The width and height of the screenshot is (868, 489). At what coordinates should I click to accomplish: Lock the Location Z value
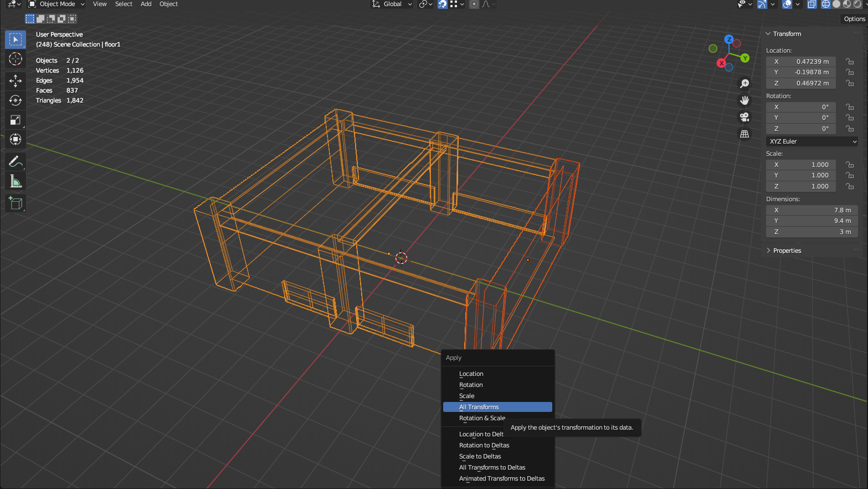850,83
